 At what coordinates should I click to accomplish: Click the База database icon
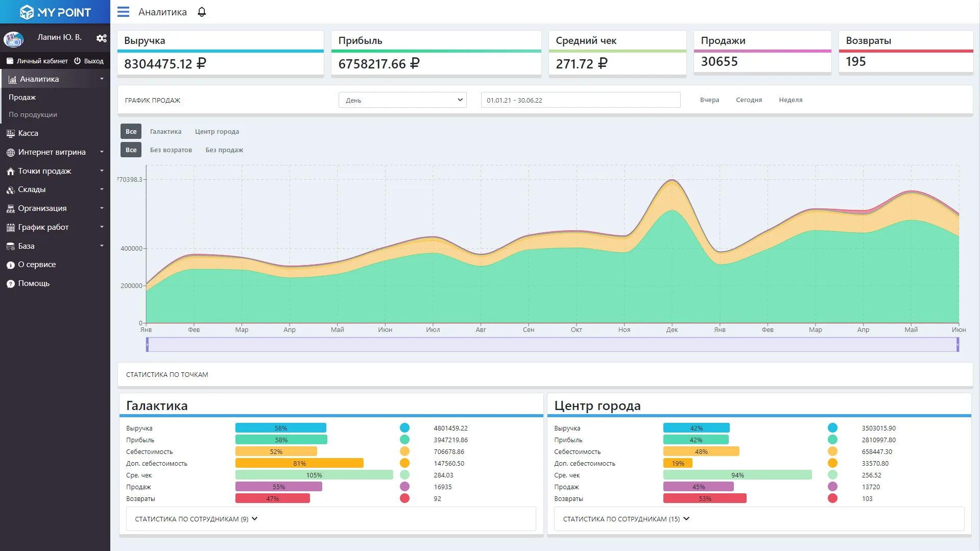[x=10, y=246]
